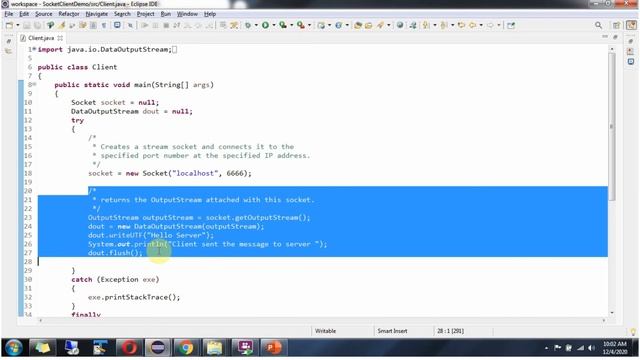Click the Open Web Browser globe icon

(x=400, y=25)
